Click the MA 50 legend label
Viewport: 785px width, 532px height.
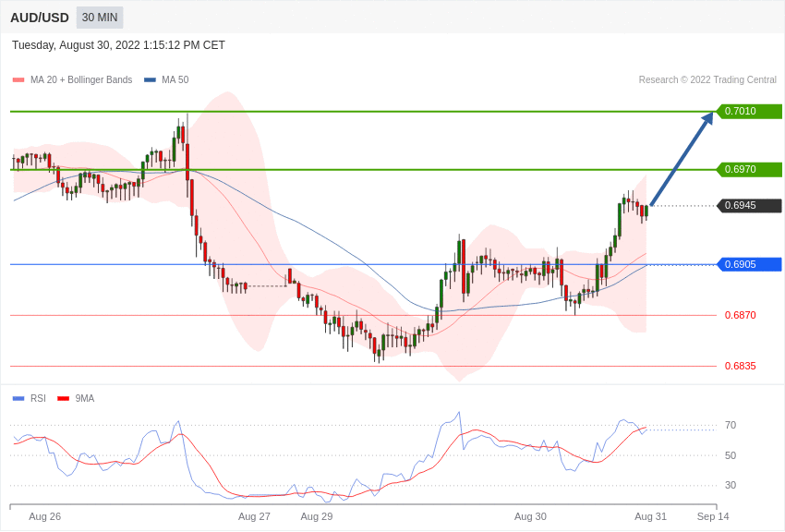pos(175,80)
